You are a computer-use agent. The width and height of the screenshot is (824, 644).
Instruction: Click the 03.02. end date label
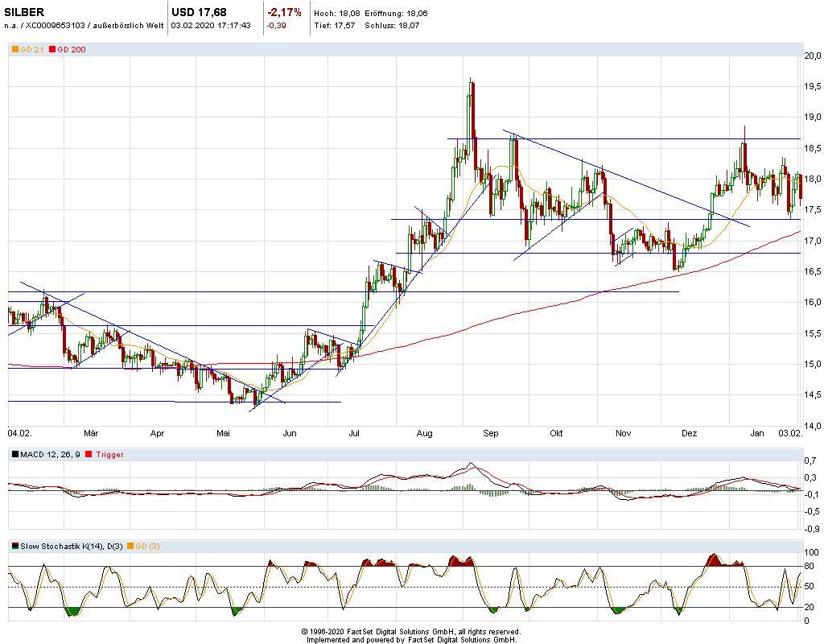coord(789,434)
